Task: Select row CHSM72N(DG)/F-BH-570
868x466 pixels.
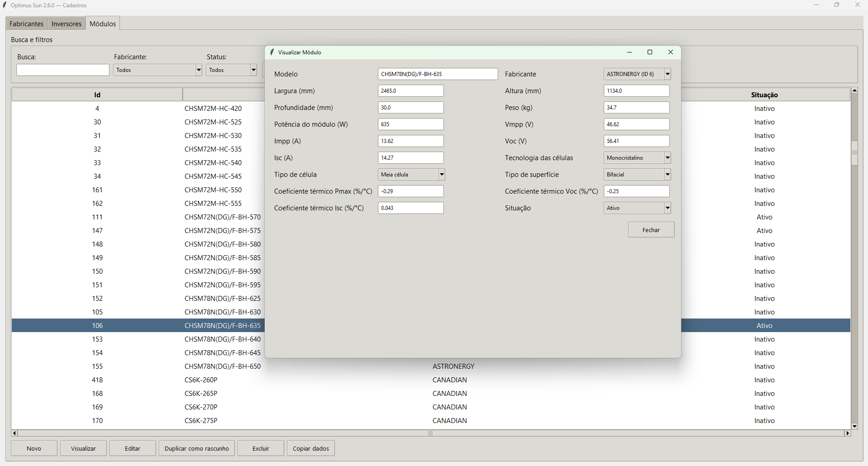Action: 431,217
